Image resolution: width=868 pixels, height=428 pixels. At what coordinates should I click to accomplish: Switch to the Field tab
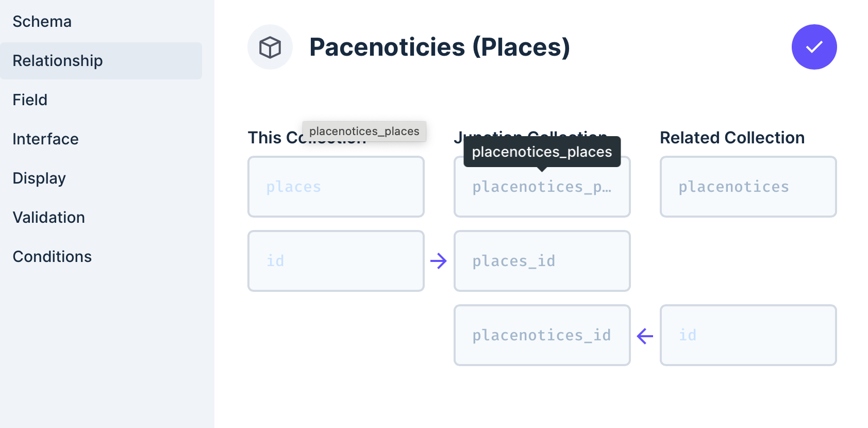click(29, 100)
